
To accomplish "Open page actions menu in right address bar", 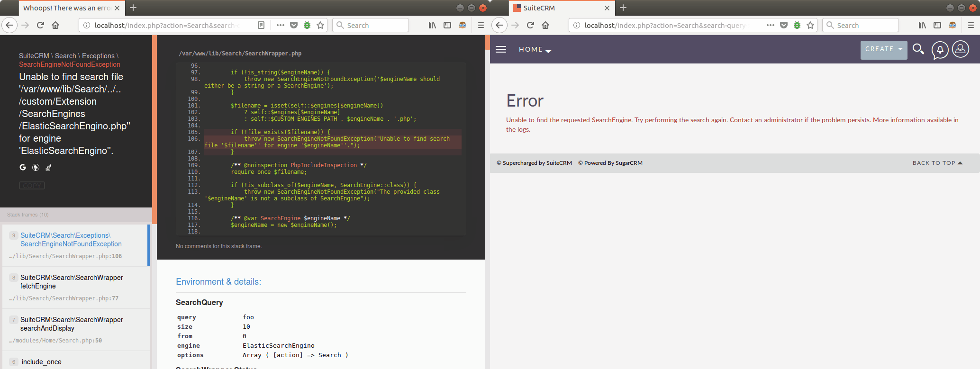I will [771, 25].
